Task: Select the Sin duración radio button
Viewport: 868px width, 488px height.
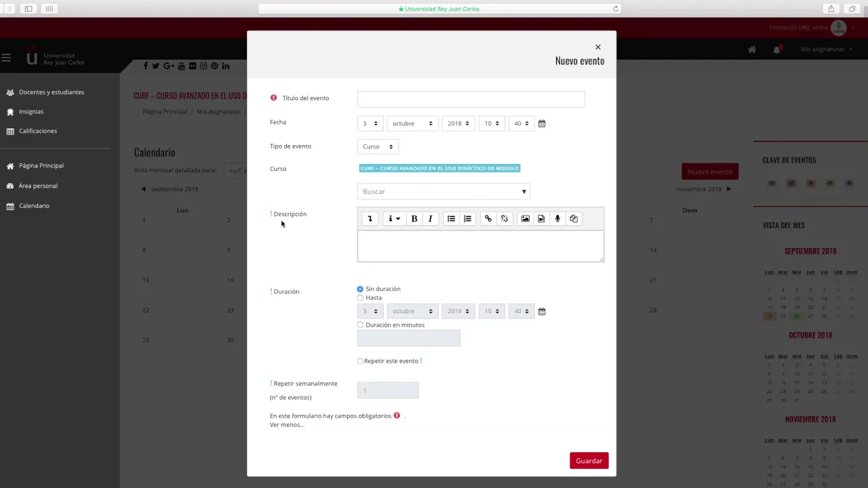Action: coord(360,289)
